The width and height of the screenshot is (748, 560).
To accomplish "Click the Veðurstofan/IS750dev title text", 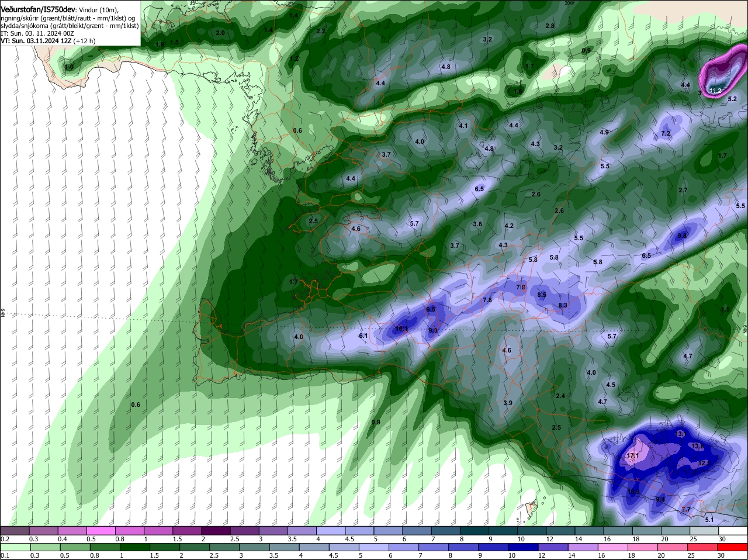I will (38, 10).
